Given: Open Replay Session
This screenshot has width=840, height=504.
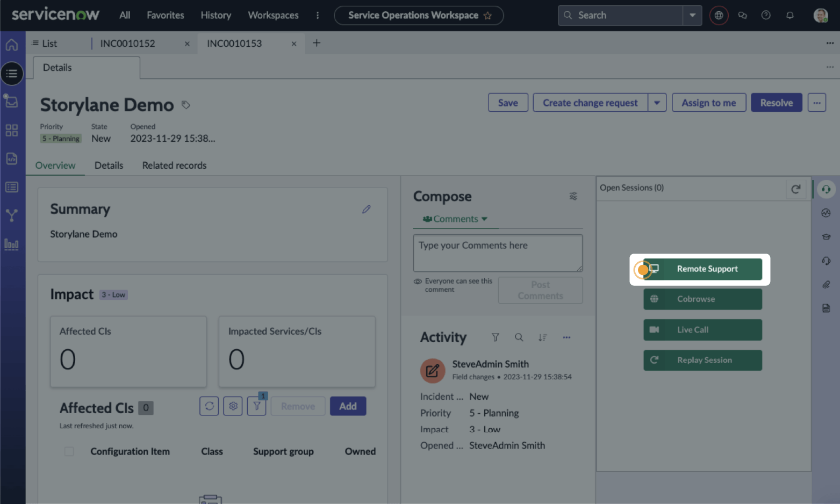Looking at the screenshot, I should pyautogui.click(x=702, y=360).
